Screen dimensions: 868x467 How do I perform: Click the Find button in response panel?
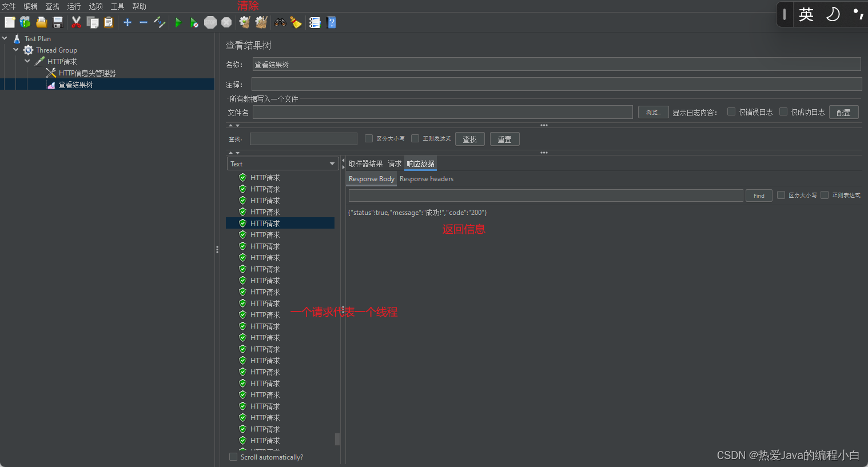point(759,195)
